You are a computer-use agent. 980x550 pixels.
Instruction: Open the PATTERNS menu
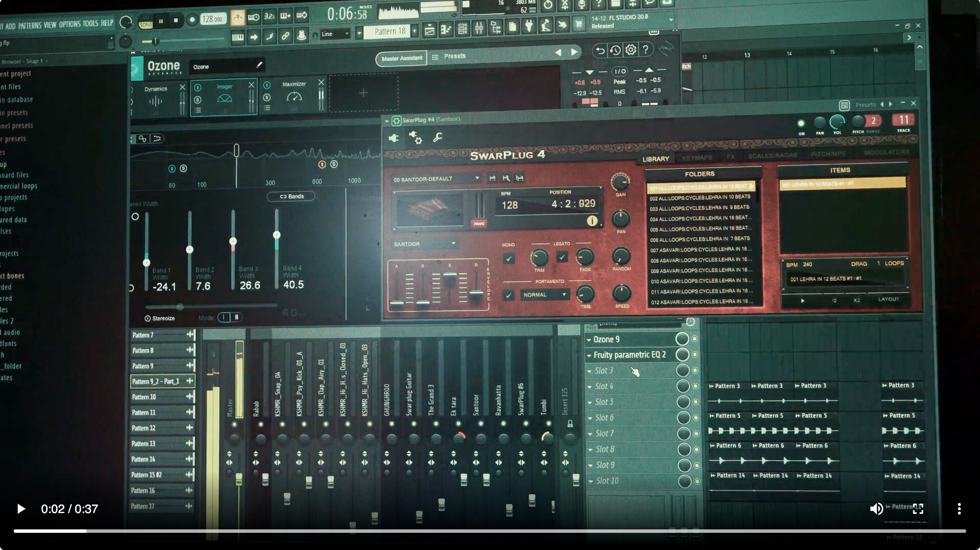pos(30,25)
